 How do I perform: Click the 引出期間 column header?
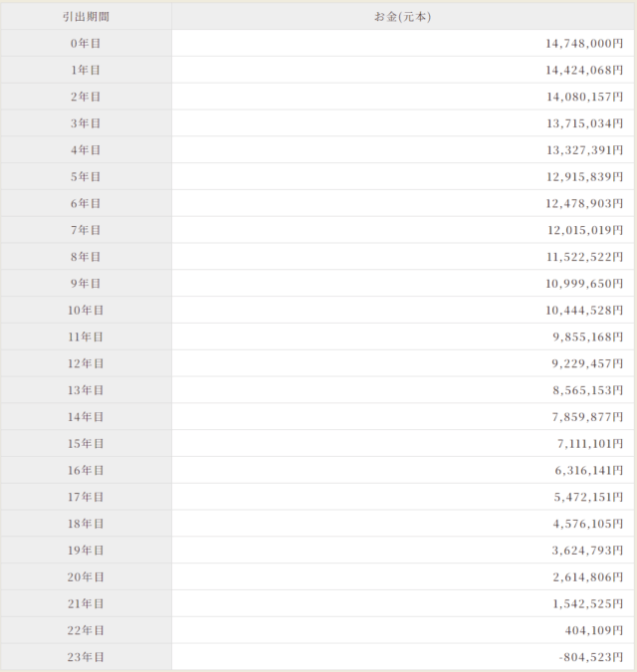(86, 17)
